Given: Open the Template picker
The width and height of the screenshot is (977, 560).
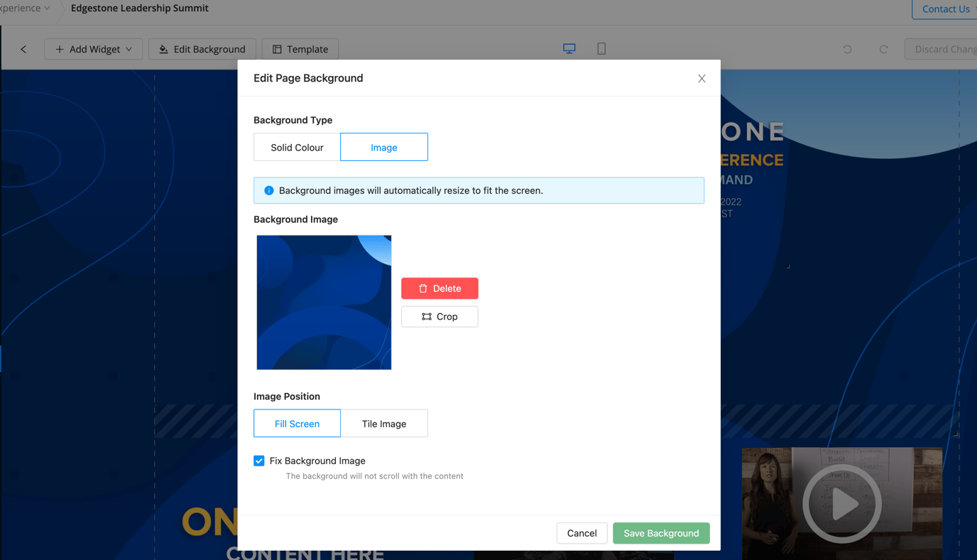Looking at the screenshot, I should click(300, 49).
